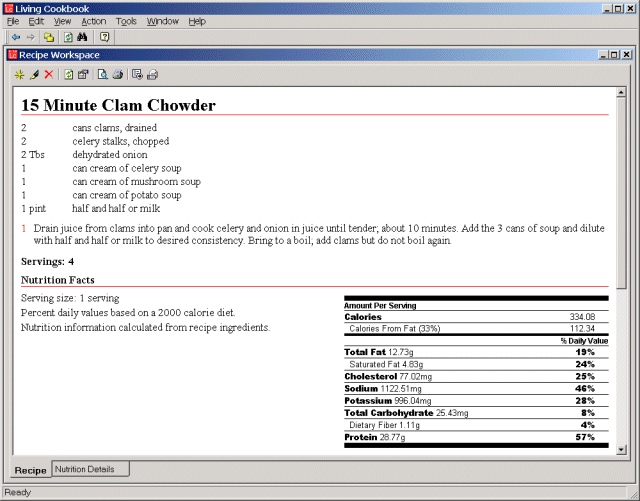Screen dimensions: 640x501
Task: Click the Calories value 334.08
Action: (x=582, y=317)
